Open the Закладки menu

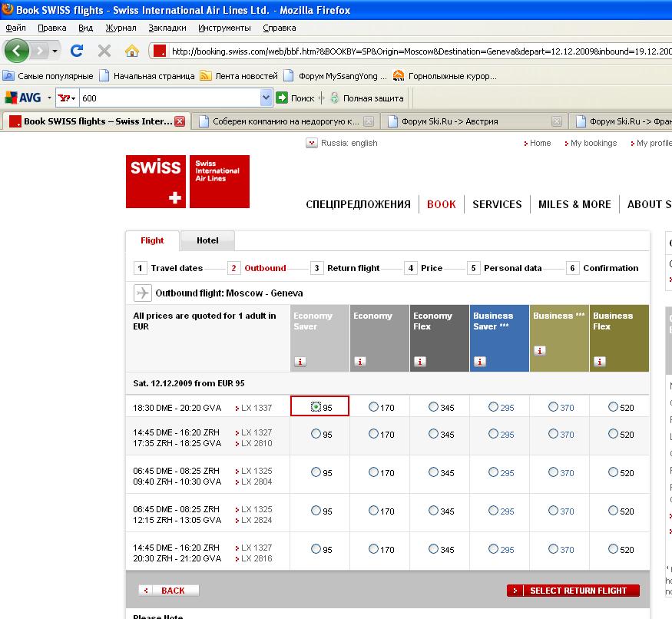[167, 28]
